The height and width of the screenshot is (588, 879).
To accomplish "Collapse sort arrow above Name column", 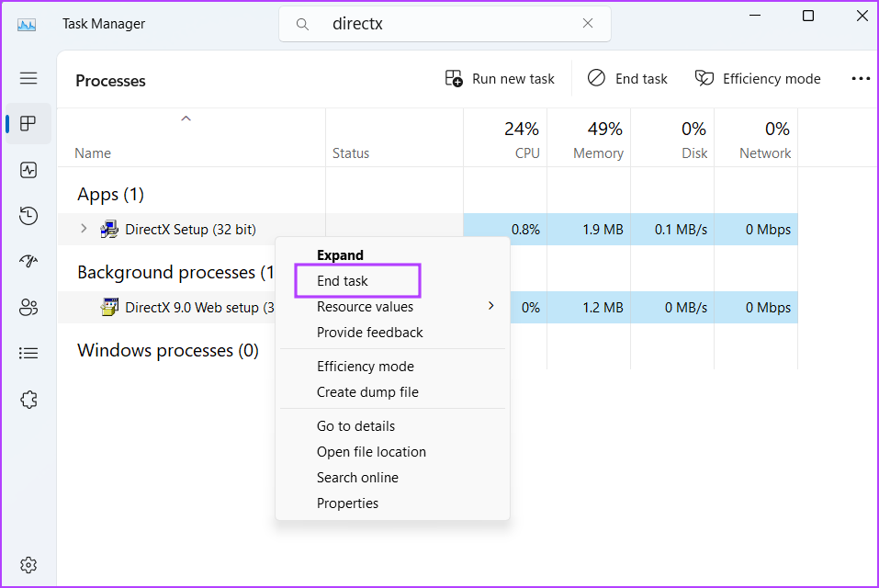I will (186, 119).
